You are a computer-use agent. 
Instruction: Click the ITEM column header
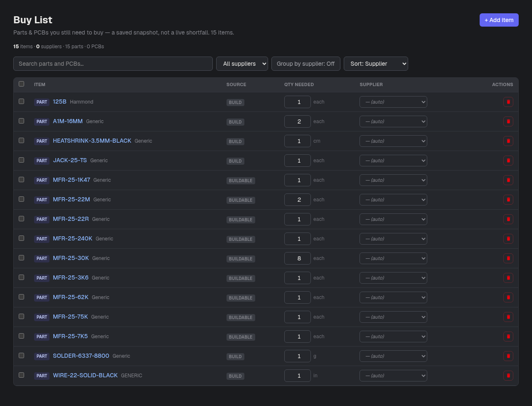(x=39, y=84)
